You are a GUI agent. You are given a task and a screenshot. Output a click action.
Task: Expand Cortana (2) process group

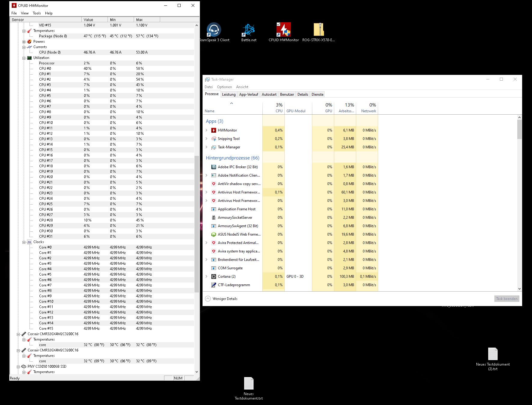[206, 277]
